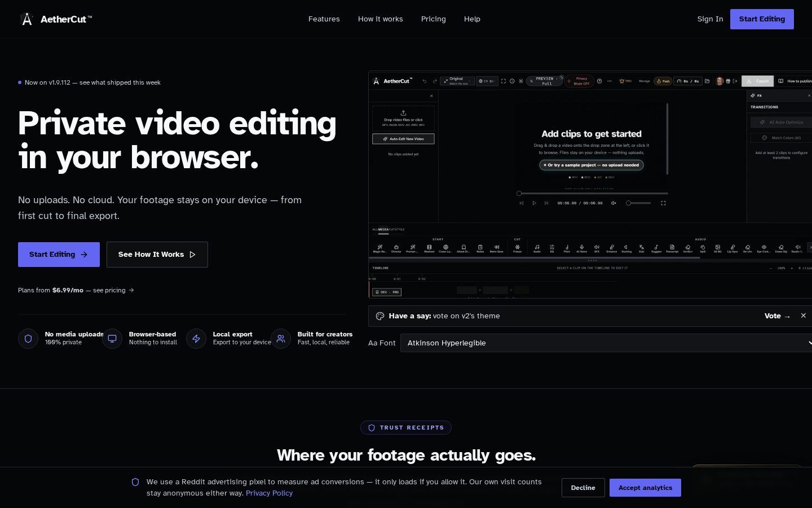
Task: Click the See How It Works button
Action: (x=157, y=255)
